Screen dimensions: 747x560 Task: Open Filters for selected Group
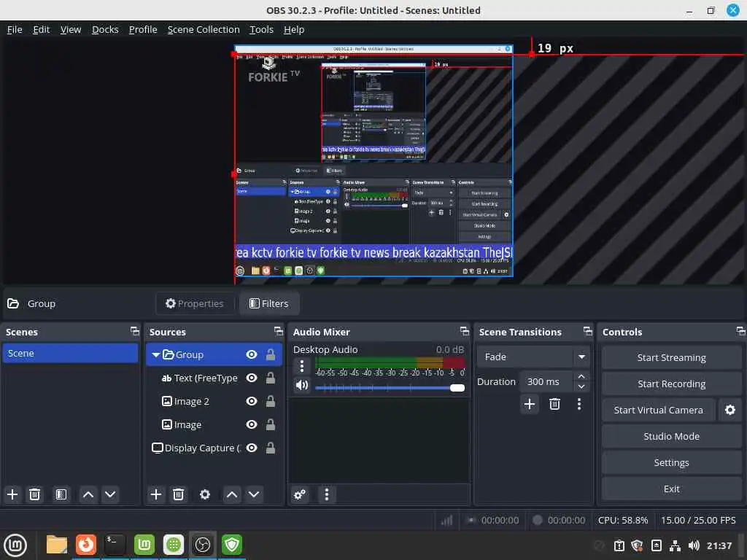[269, 303]
